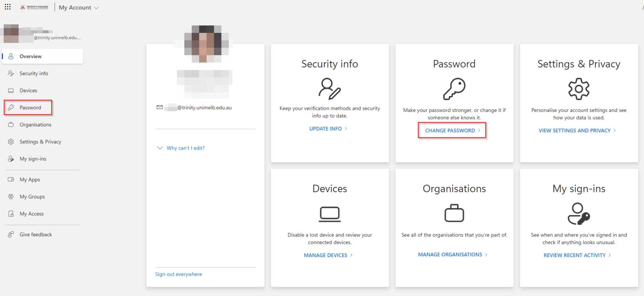The width and height of the screenshot is (644, 296).
Task: Click REVIEW RECENT ACTIVITY link
Action: tap(575, 255)
